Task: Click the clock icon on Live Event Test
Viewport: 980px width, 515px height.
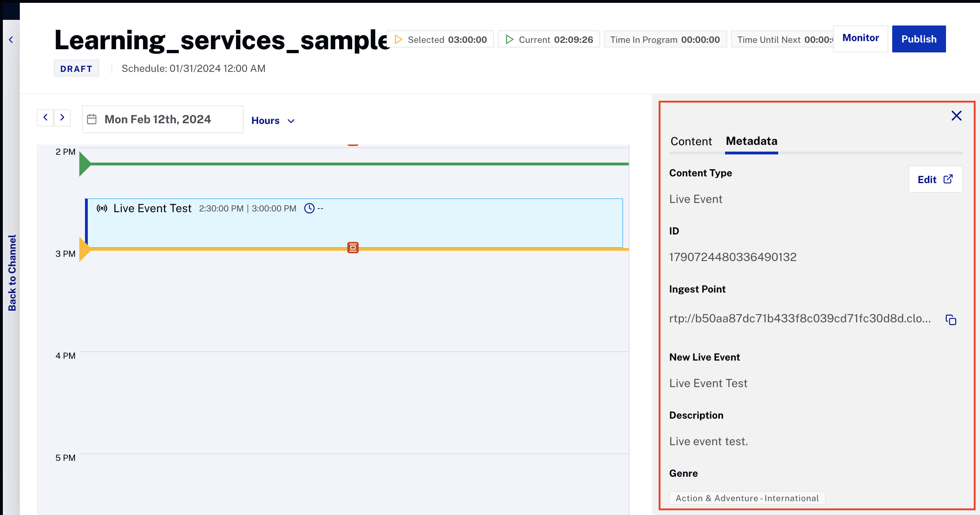Action: click(x=309, y=208)
